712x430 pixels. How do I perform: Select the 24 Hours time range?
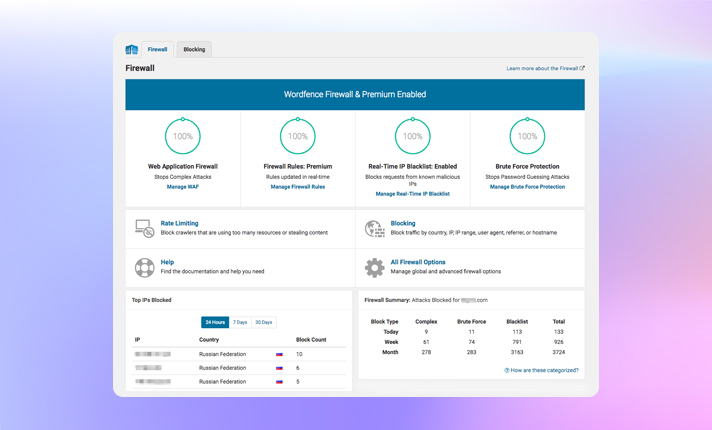click(215, 322)
